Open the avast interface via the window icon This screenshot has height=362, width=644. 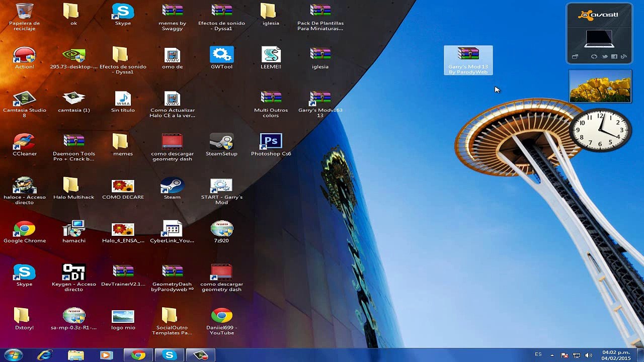575,57
